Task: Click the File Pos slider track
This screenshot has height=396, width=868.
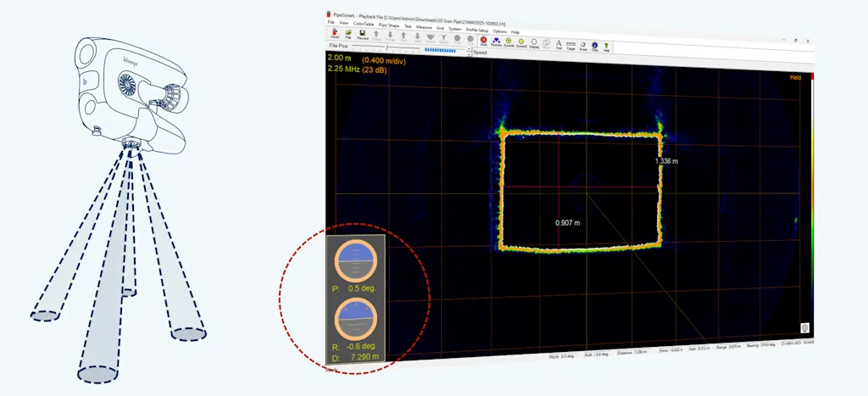Action: pyautogui.click(x=386, y=47)
